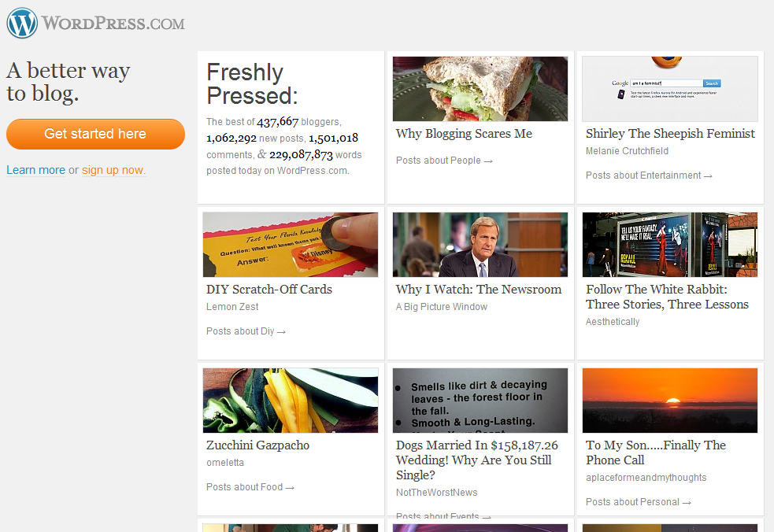This screenshot has width=774, height=532.
Task: Open the sunset photo thumbnail
Action: coord(670,401)
